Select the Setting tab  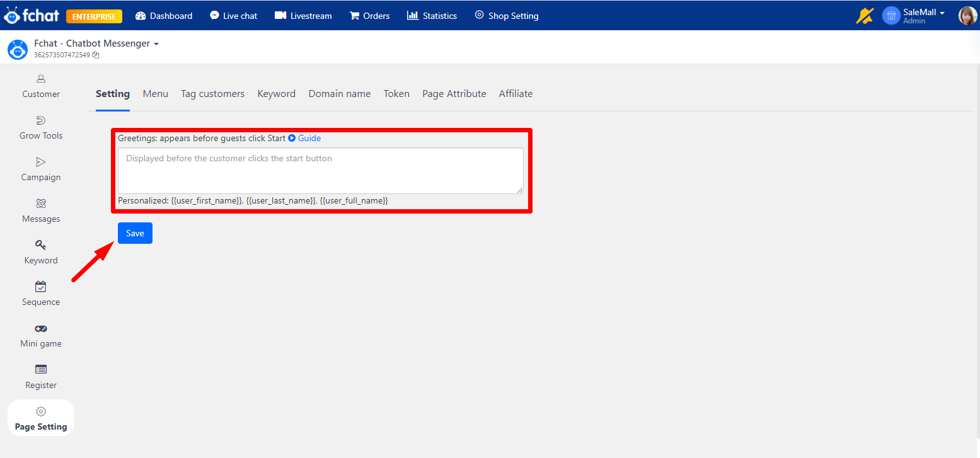tap(113, 94)
